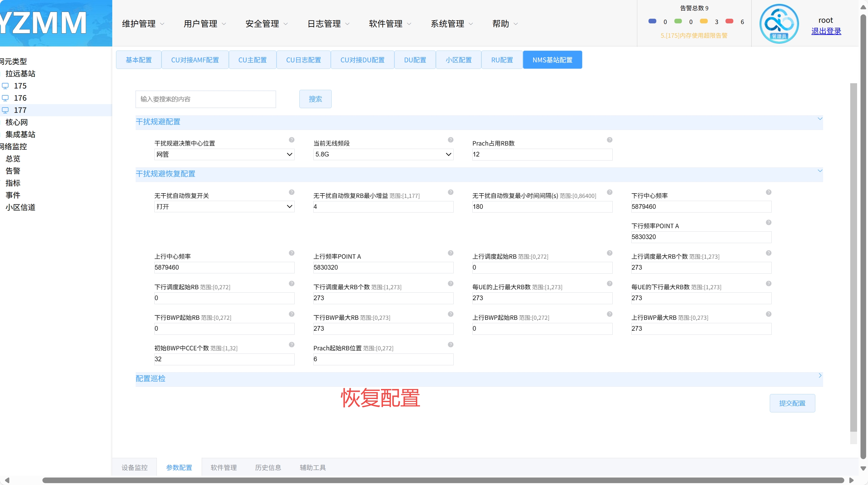Open the 日志管理 menu
Screen dimensions: 868x485
328,24
